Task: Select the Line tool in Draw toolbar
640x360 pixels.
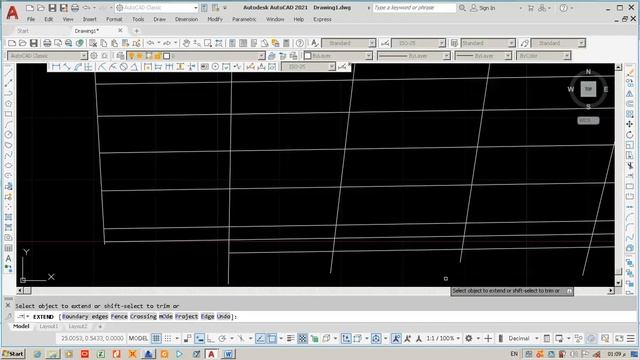Action: (x=8, y=73)
